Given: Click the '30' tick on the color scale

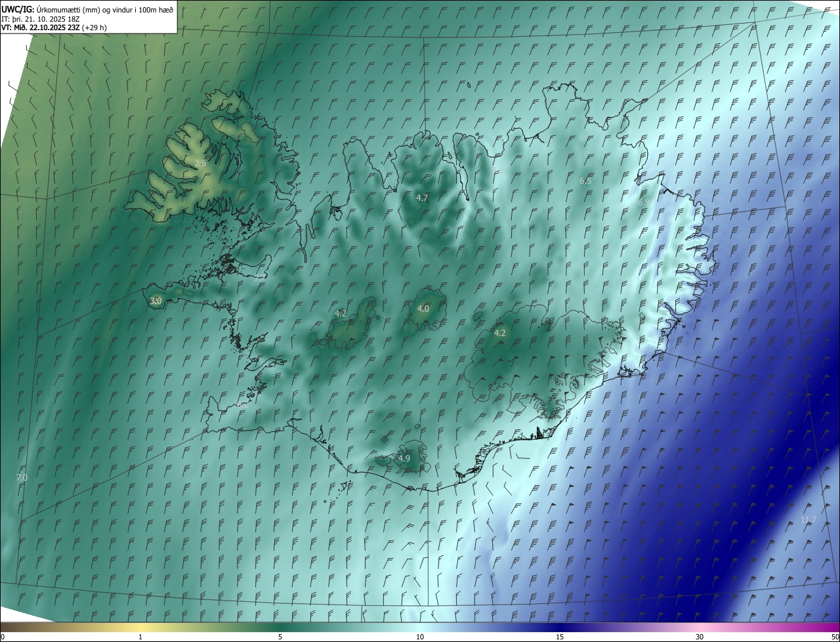Looking at the screenshot, I should click(700, 637).
